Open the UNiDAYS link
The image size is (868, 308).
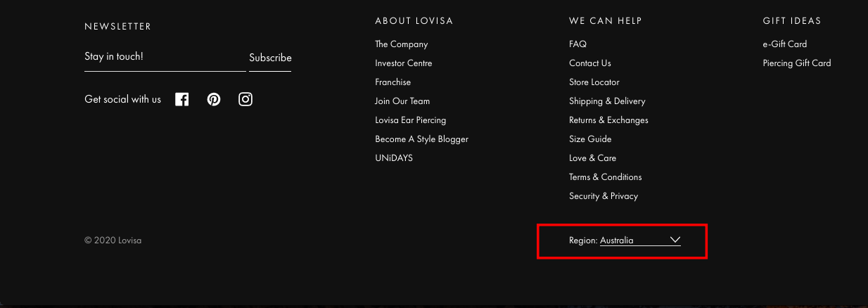pos(393,158)
